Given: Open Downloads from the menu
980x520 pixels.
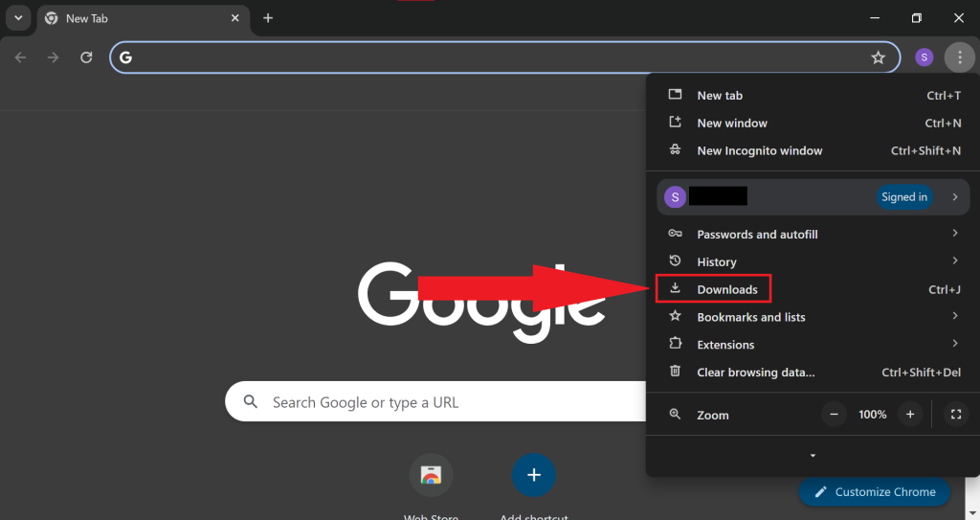Looking at the screenshot, I should tap(813, 290).
